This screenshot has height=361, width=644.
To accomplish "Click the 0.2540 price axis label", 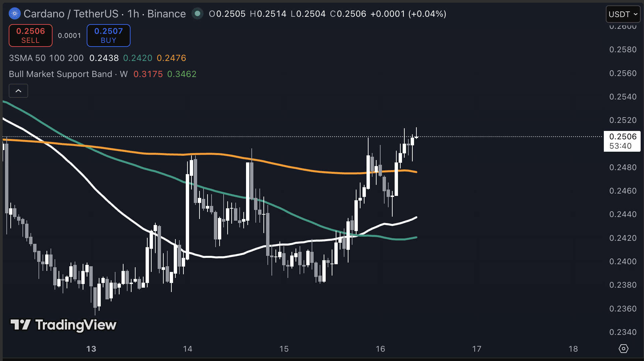I will [x=623, y=97].
